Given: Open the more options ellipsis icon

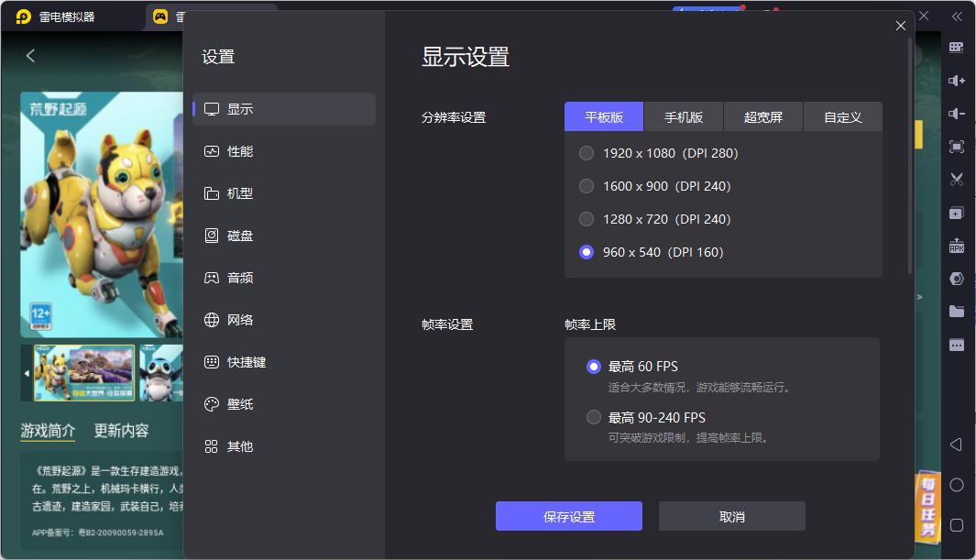Looking at the screenshot, I should point(957,346).
